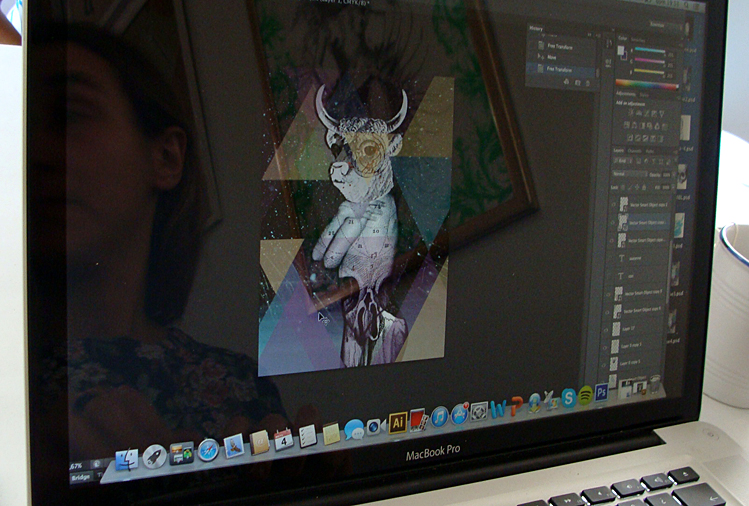Open Photo Booth icon in Dock
The image size is (749, 506).
417,420
